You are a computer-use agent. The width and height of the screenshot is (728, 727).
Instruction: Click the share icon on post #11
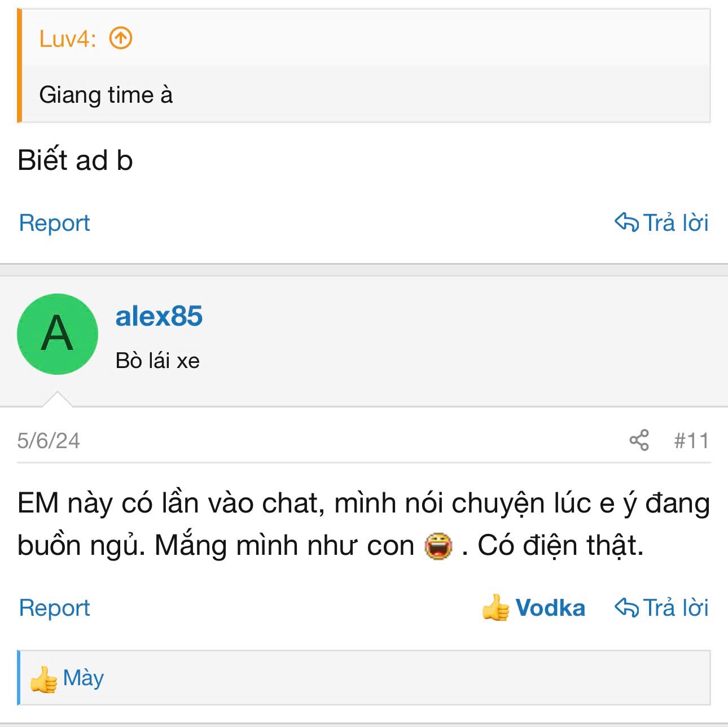point(639,440)
